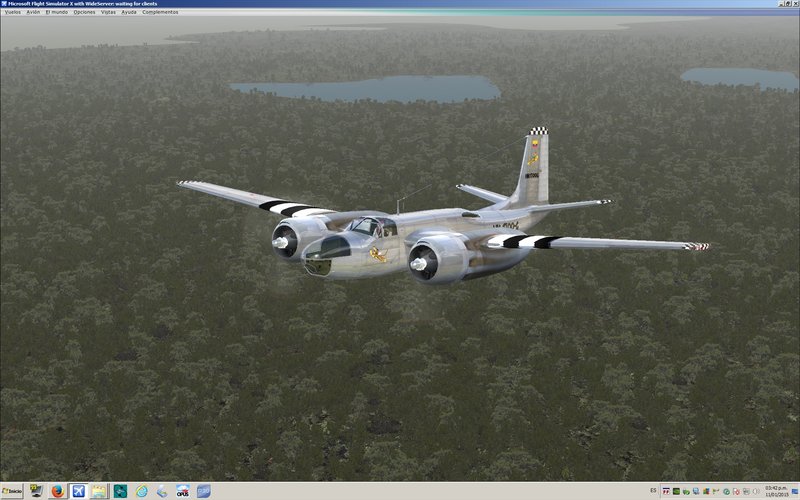Open the Ayuda menu
The image size is (800, 500).
click(129, 12)
